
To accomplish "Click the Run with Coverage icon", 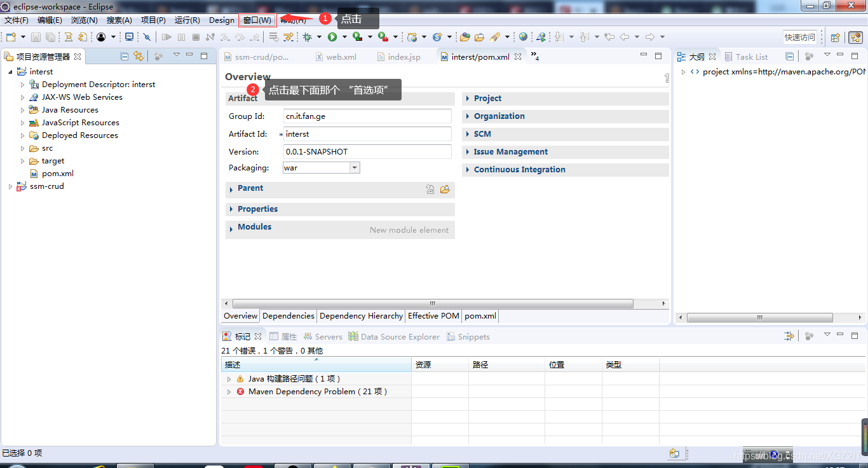I will click(357, 38).
